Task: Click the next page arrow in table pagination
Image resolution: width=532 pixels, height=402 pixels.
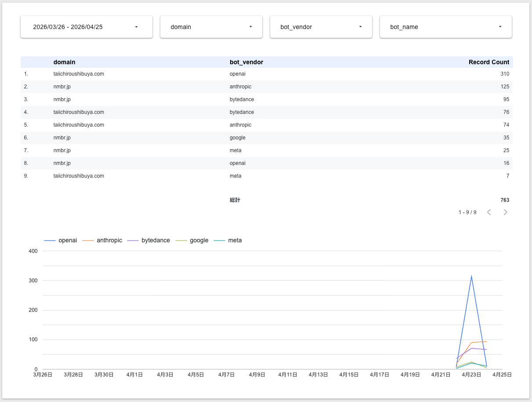Action: tap(505, 212)
